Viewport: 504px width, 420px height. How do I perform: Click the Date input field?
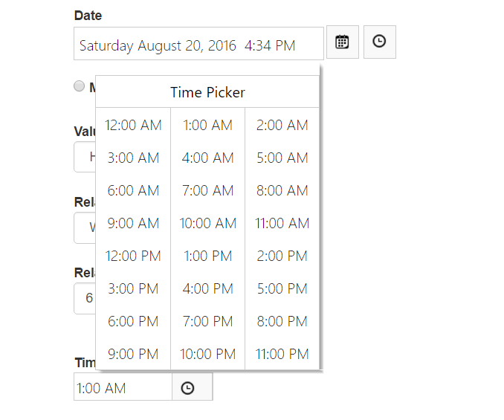(x=198, y=45)
